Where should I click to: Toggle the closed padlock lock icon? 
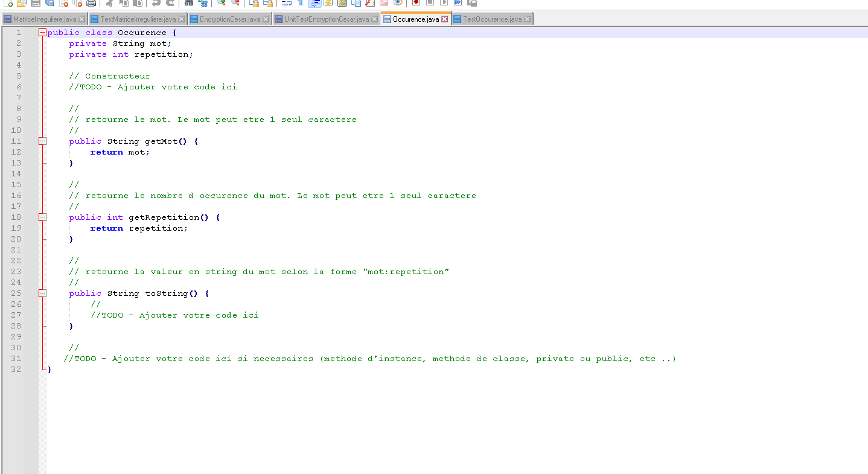[x=256, y=4]
